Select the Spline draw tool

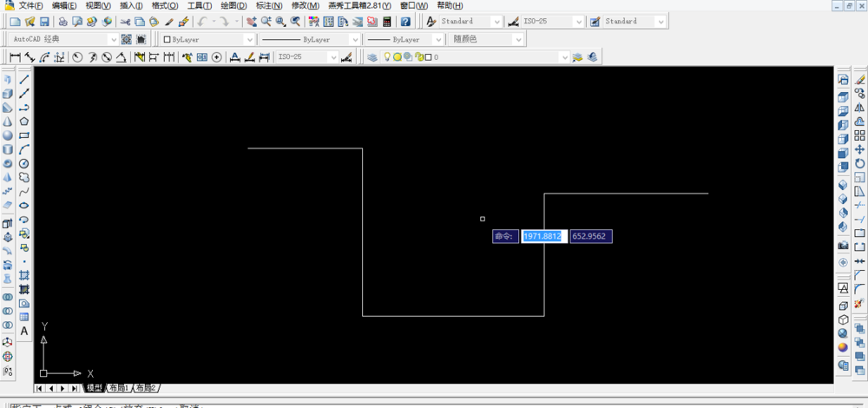(24, 192)
